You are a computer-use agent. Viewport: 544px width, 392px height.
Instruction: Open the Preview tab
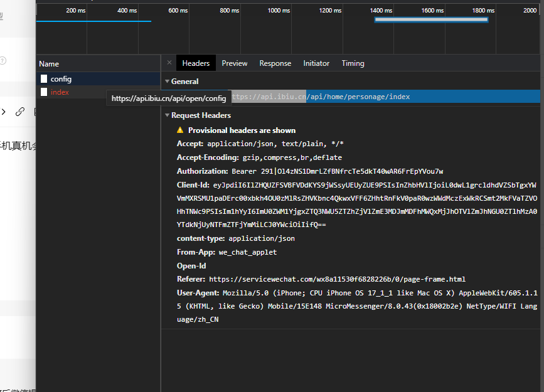[235, 63]
